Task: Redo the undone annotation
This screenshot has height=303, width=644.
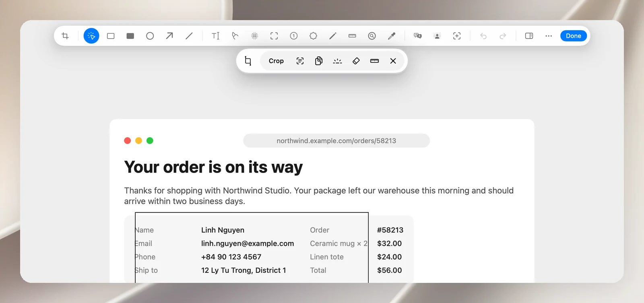Action: (503, 36)
